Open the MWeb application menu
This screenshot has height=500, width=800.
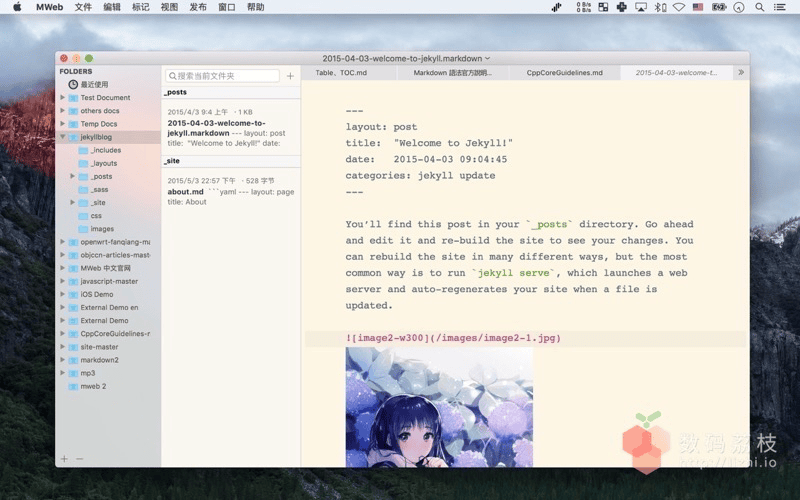click(x=49, y=7)
